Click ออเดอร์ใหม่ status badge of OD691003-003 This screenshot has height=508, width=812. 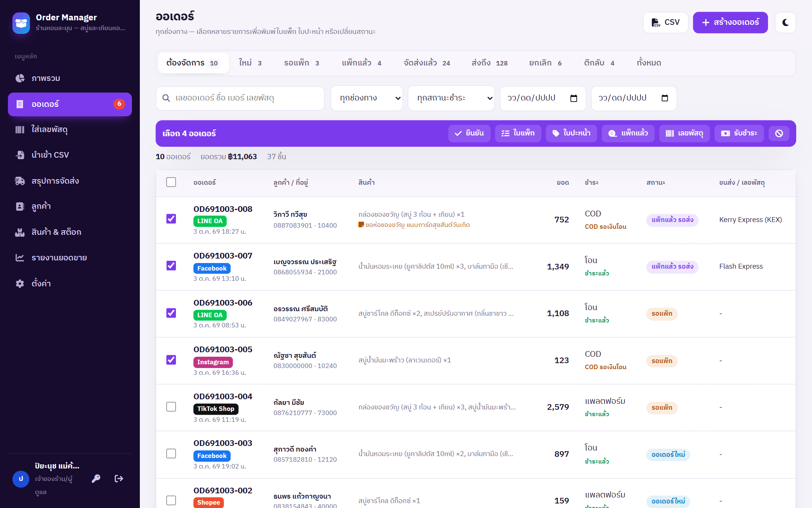(668, 455)
